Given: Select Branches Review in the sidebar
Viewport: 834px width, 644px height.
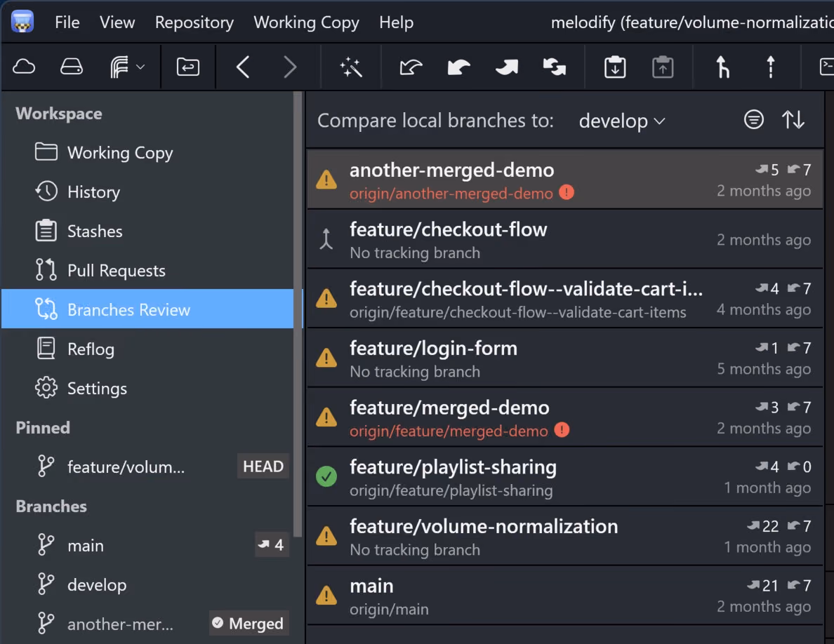Looking at the screenshot, I should 147,309.
